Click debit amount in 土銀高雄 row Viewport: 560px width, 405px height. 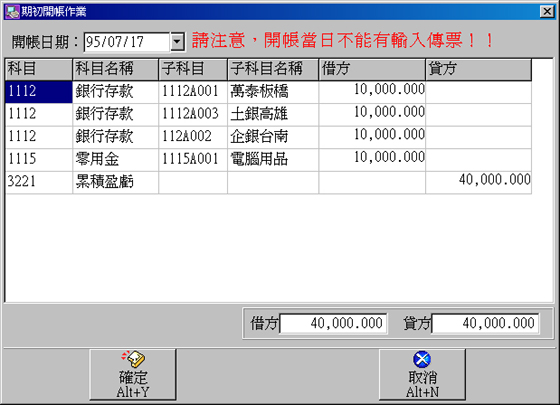click(372, 115)
